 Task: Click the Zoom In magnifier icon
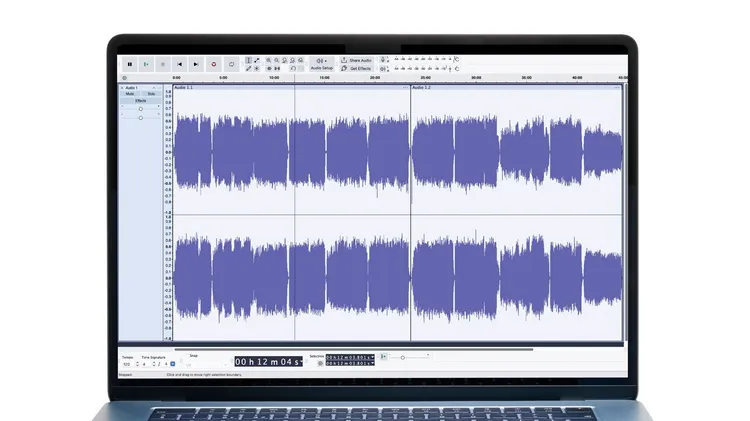pos(269,60)
